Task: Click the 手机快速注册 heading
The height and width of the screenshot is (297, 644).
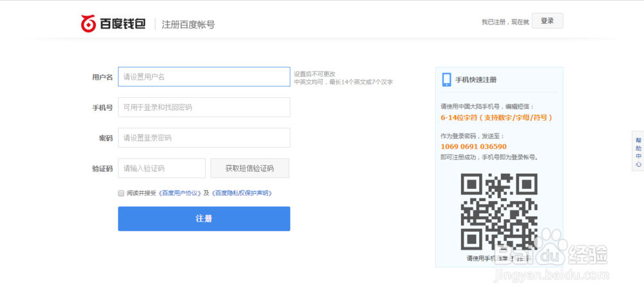Action: tap(476, 80)
